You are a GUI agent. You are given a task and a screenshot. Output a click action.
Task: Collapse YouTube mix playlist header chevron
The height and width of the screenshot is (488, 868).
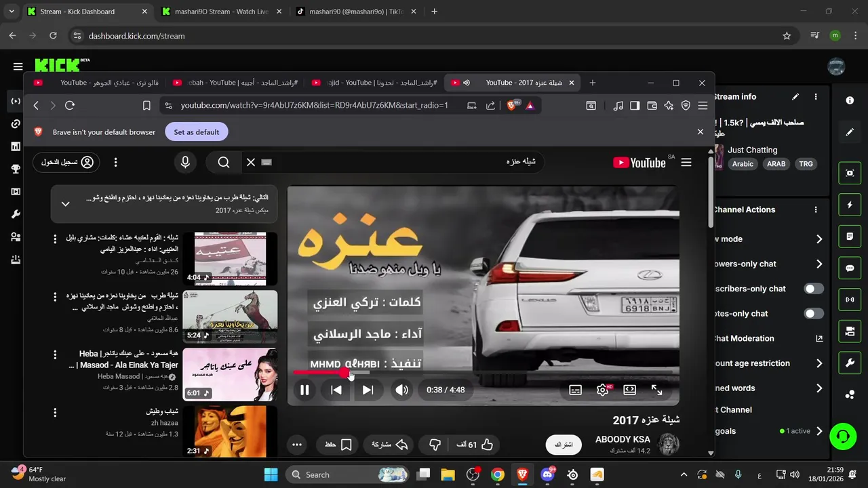pyautogui.click(x=66, y=204)
